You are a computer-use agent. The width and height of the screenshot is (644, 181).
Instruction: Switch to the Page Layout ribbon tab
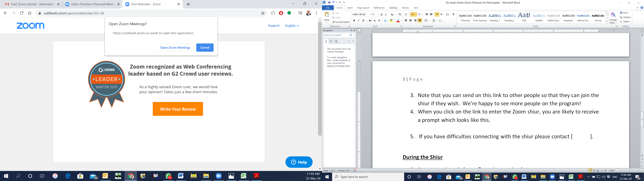[363, 8]
